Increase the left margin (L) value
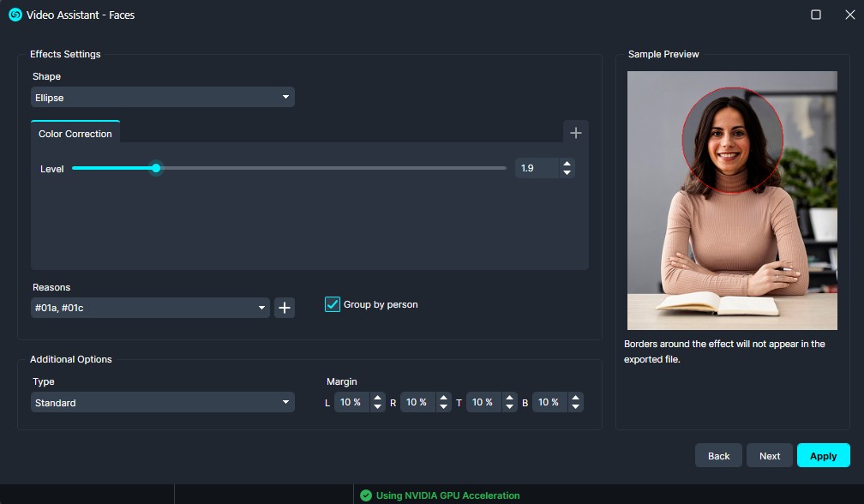Image resolution: width=864 pixels, height=504 pixels. point(377,398)
